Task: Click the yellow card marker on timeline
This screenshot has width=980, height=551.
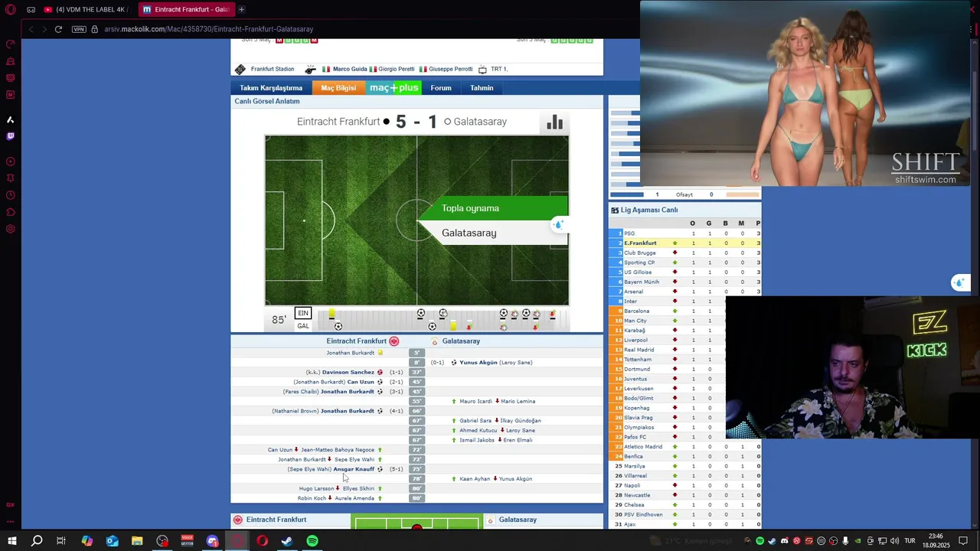Action: [332, 314]
